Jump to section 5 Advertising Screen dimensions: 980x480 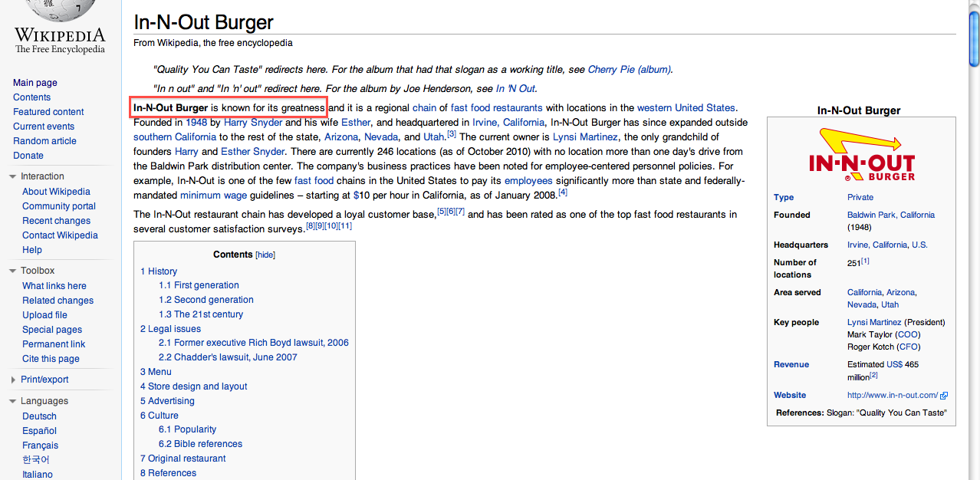[x=167, y=401]
